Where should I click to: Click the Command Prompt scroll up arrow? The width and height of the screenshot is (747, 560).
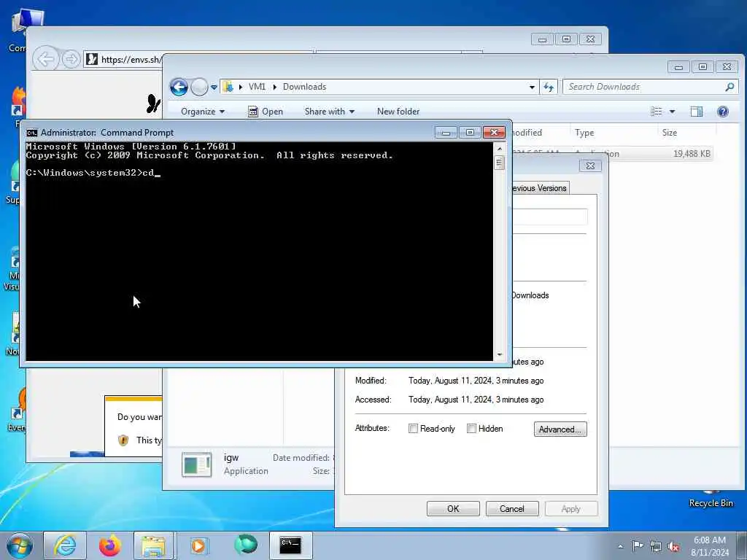499,149
